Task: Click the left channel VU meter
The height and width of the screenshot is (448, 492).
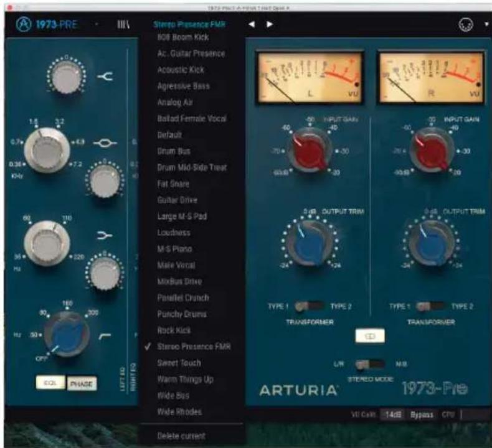Action: coord(310,77)
